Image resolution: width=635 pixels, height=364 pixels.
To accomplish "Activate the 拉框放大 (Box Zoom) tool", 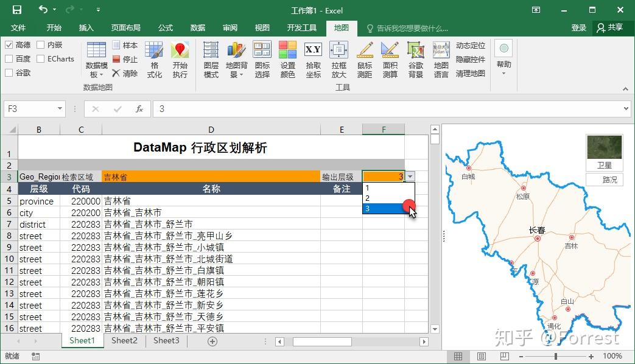I will tap(339, 58).
